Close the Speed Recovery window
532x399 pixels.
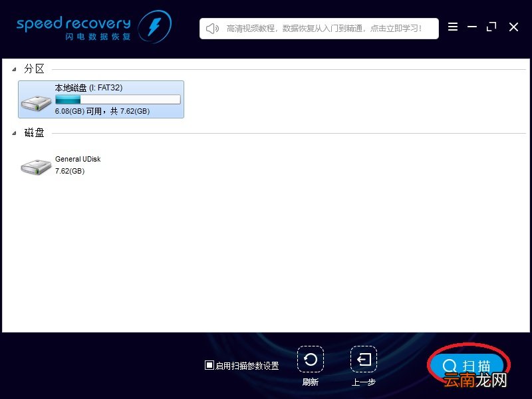[x=513, y=27]
